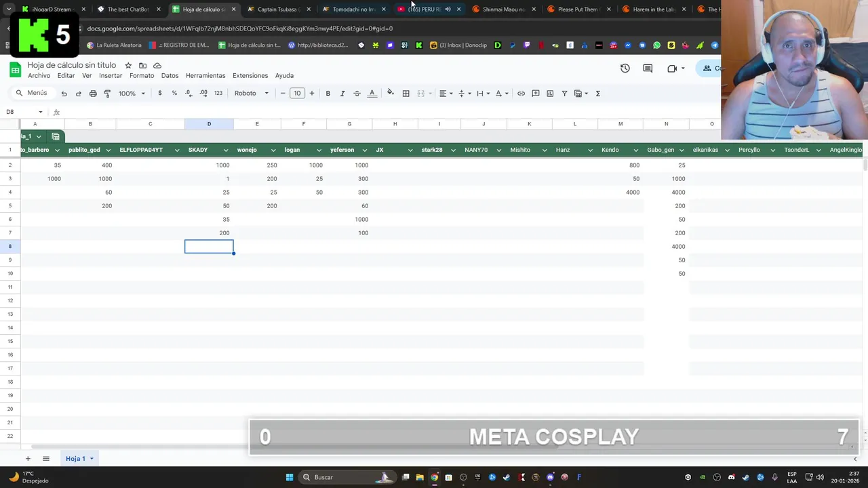Open cell borders options
Screen dimensions: 868x488
coord(406,94)
